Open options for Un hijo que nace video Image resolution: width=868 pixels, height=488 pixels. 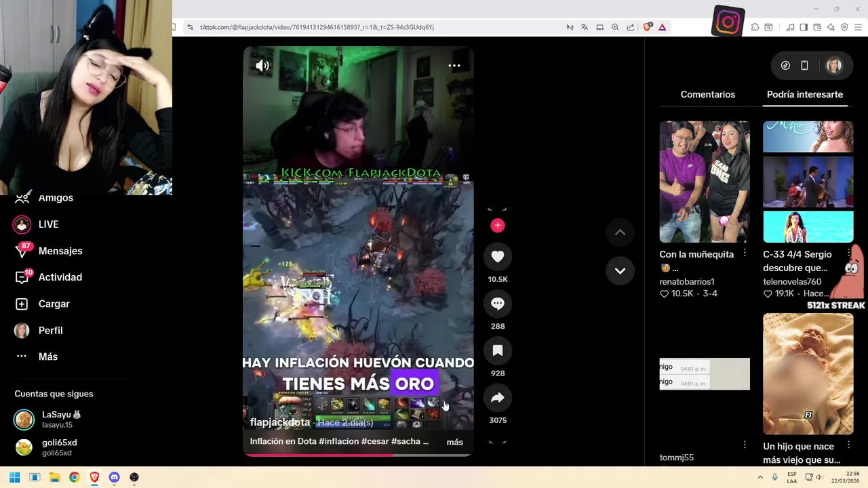[x=849, y=445]
